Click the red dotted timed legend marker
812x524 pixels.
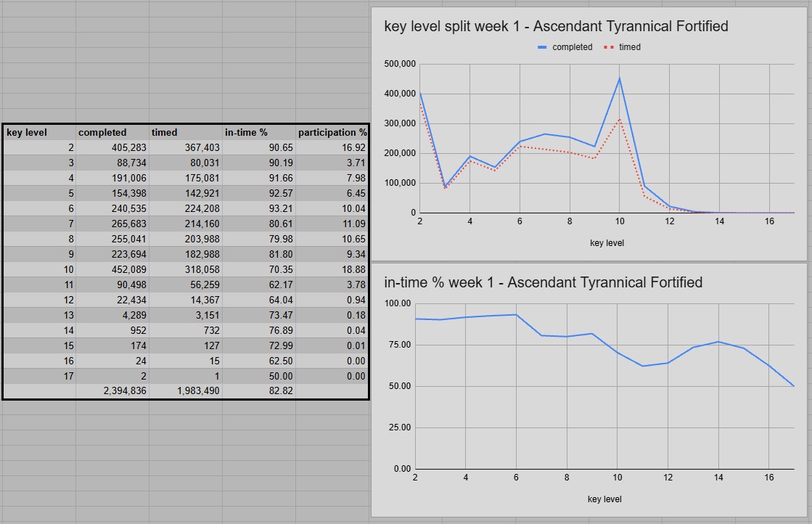608,47
